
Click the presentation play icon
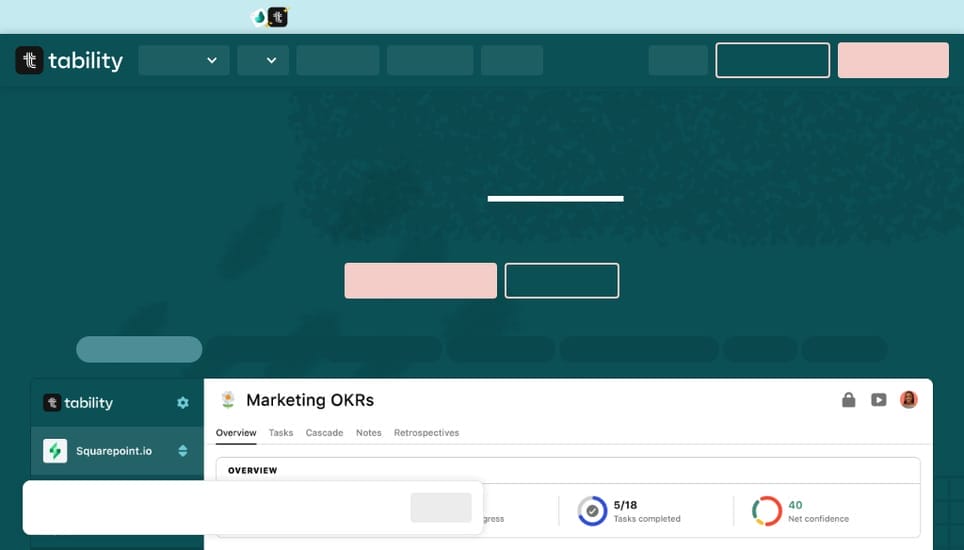pos(878,400)
